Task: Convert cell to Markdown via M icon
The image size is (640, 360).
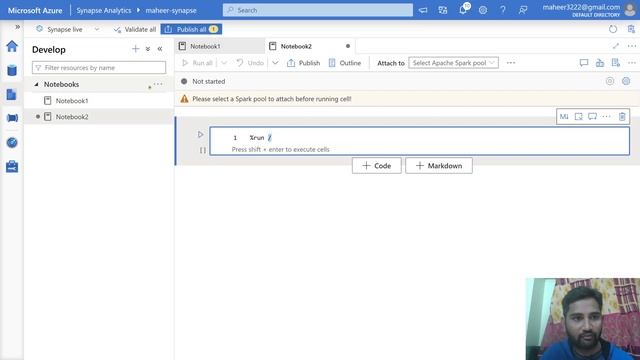Action: [x=564, y=117]
